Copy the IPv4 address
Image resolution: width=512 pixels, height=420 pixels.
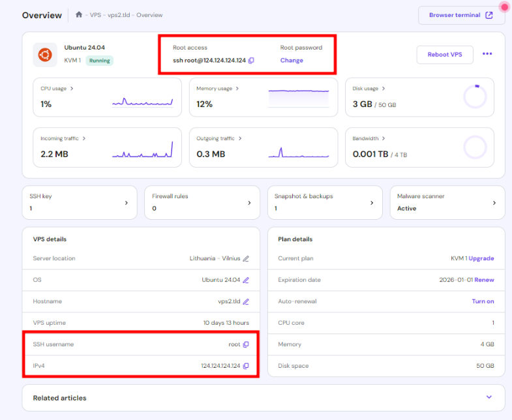coord(246,366)
